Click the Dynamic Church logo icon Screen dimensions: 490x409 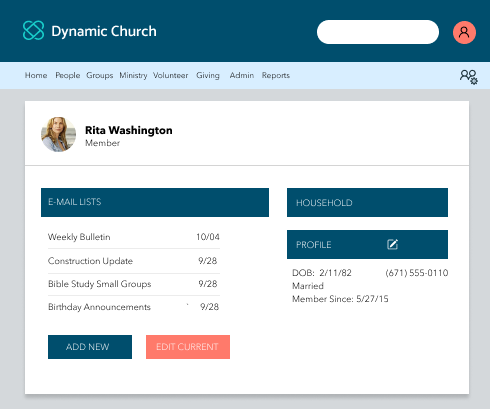click(x=33, y=30)
